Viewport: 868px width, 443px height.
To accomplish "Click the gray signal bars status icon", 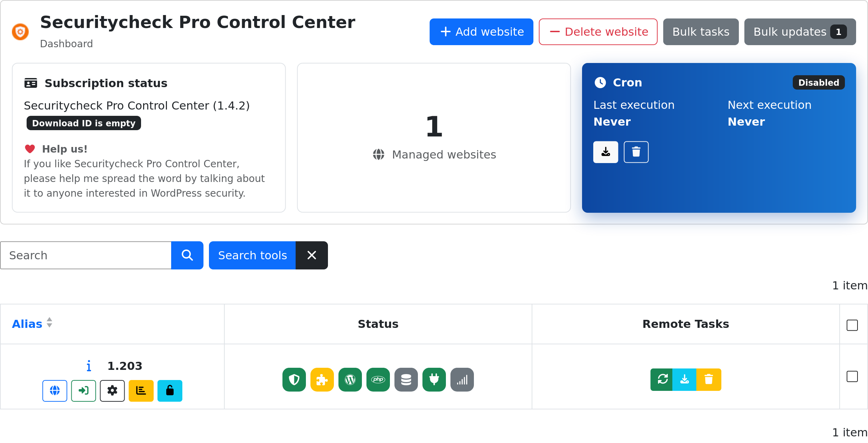I will [x=462, y=380].
